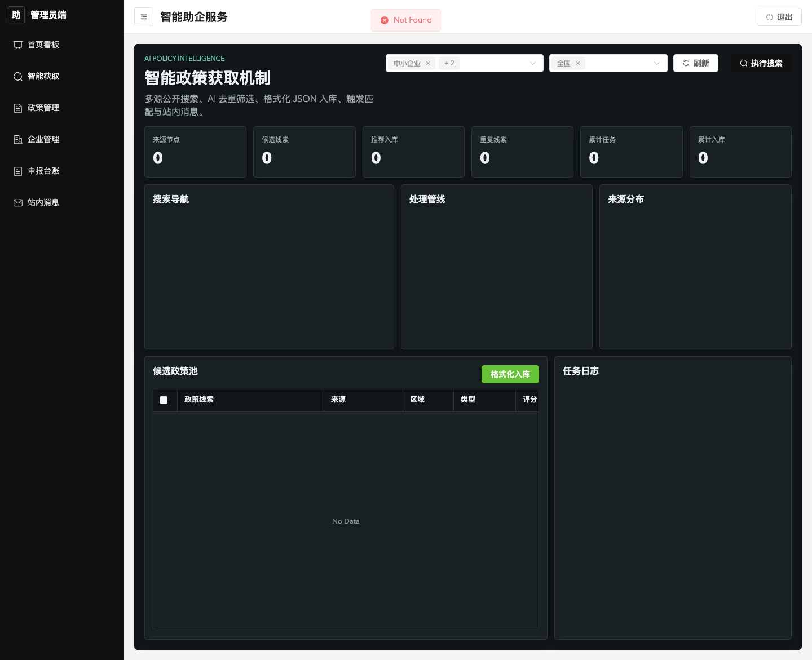Click the red error icon in Not Found toast
This screenshot has height=660, width=812.
point(385,20)
